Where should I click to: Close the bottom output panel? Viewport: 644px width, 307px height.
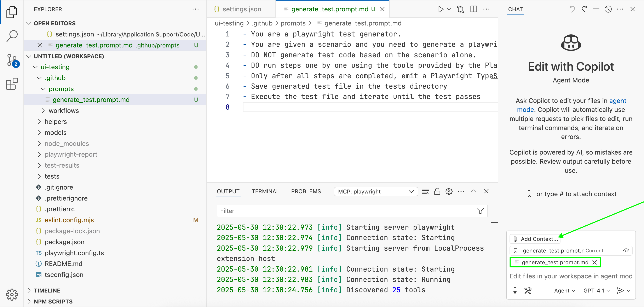coord(486,191)
